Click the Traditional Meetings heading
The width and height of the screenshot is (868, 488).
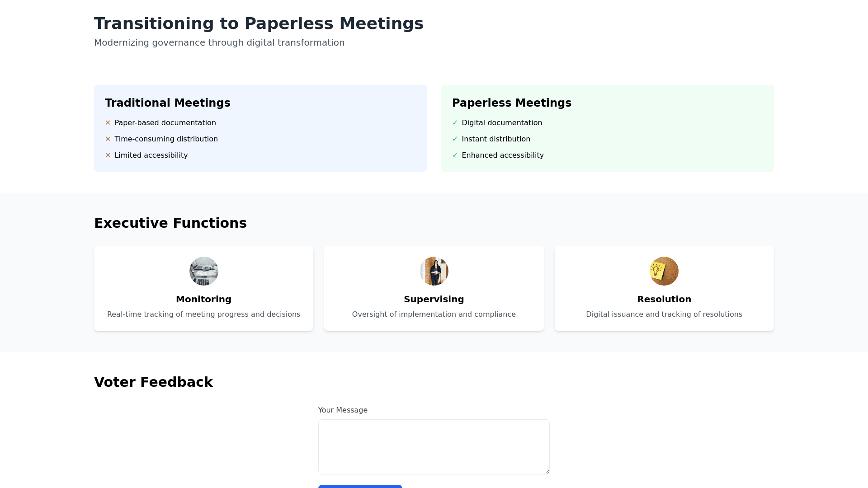coord(167,103)
